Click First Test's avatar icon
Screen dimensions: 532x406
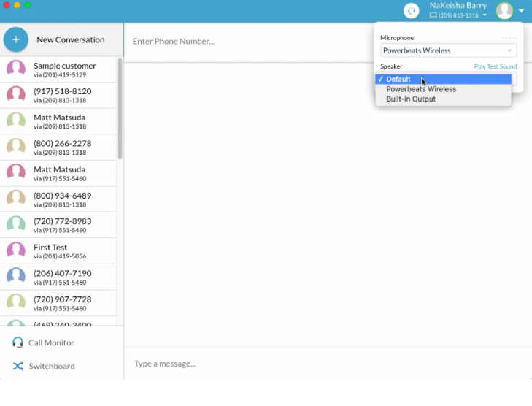click(16, 251)
